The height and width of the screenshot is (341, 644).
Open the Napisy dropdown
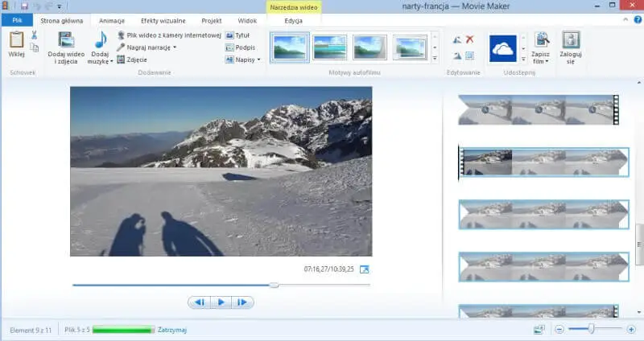tap(258, 60)
